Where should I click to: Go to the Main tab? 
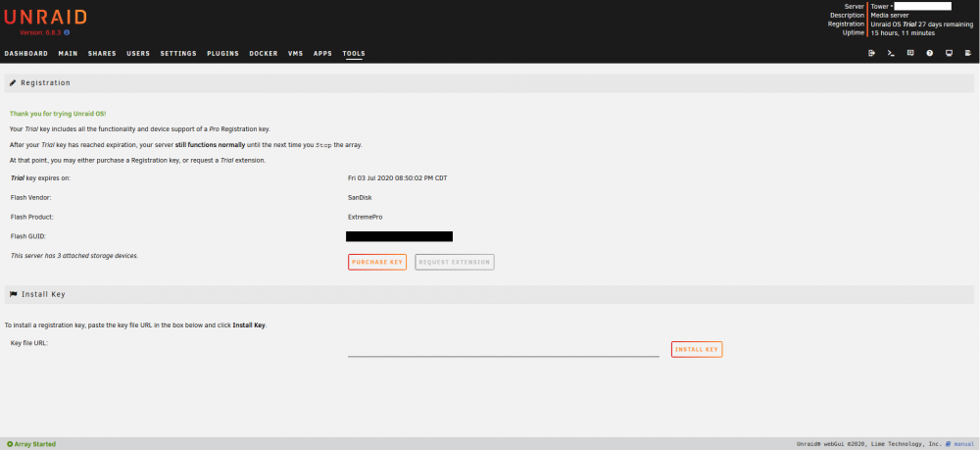69,54
